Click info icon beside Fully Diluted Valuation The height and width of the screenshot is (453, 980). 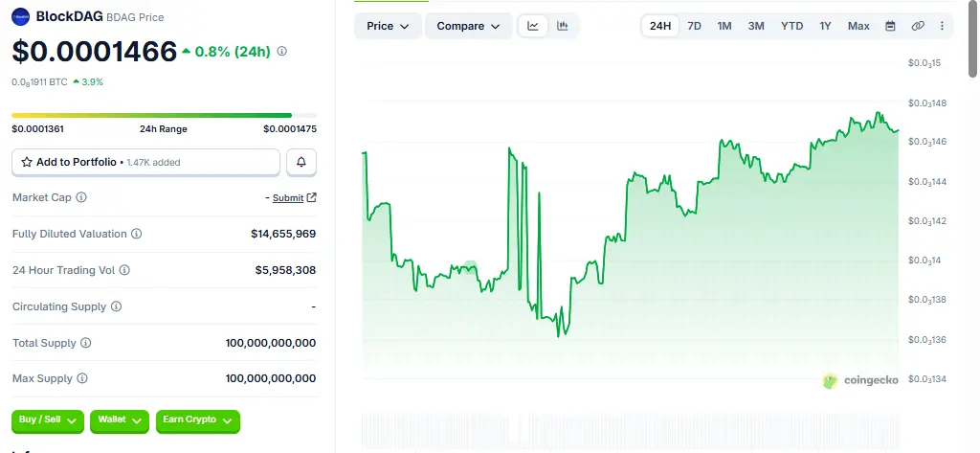click(137, 234)
